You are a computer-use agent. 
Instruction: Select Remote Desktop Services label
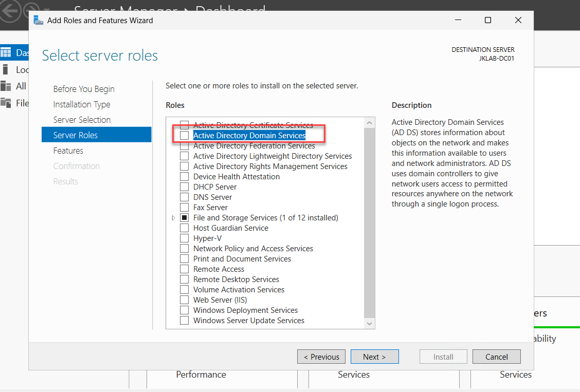(236, 279)
